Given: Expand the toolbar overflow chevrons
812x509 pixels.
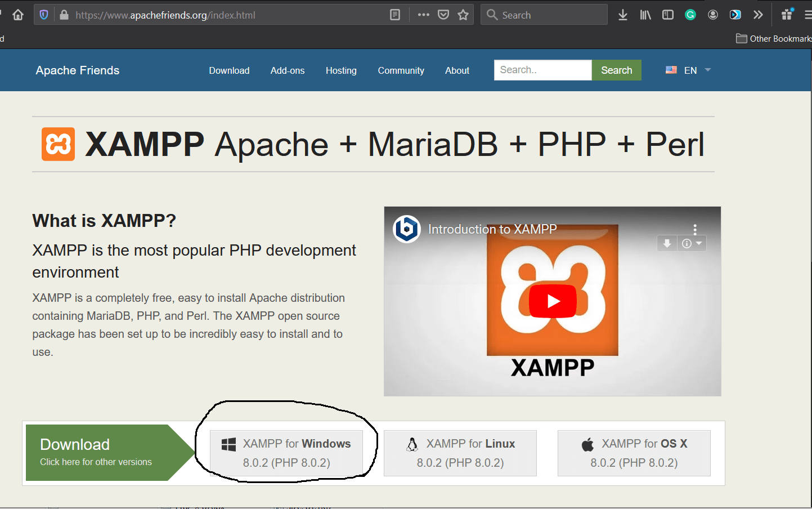Looking at the screenshot, I should click(x=758, y=15).
